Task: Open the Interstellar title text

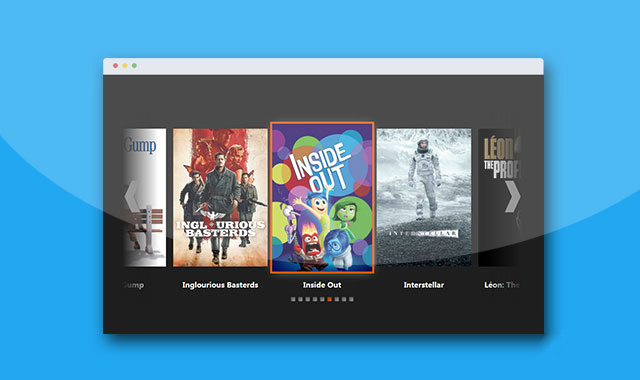Action: (424, 285)
